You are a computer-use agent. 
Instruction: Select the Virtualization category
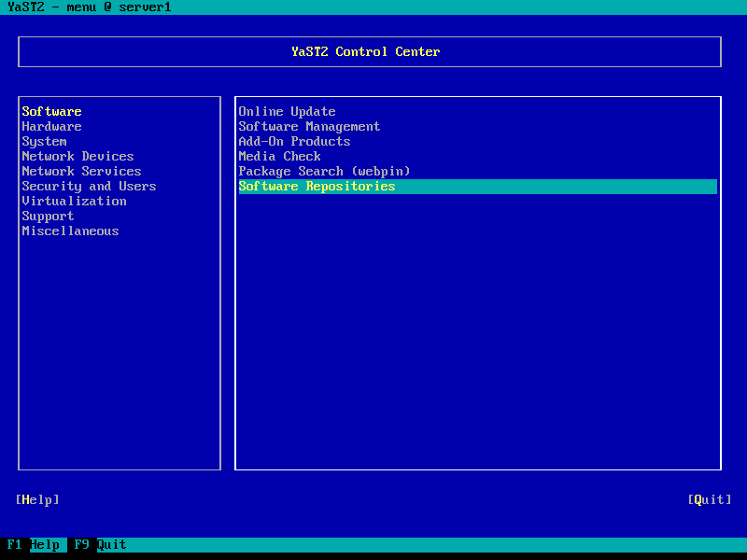point(75,201)
